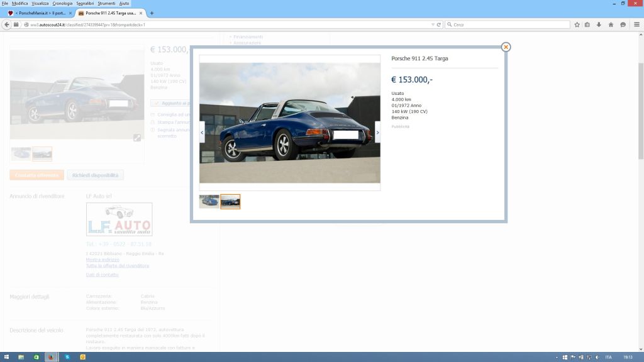This screenshot has height=362, width=644.
Task: Click the Windows Start button
Action: coord(6,357)
